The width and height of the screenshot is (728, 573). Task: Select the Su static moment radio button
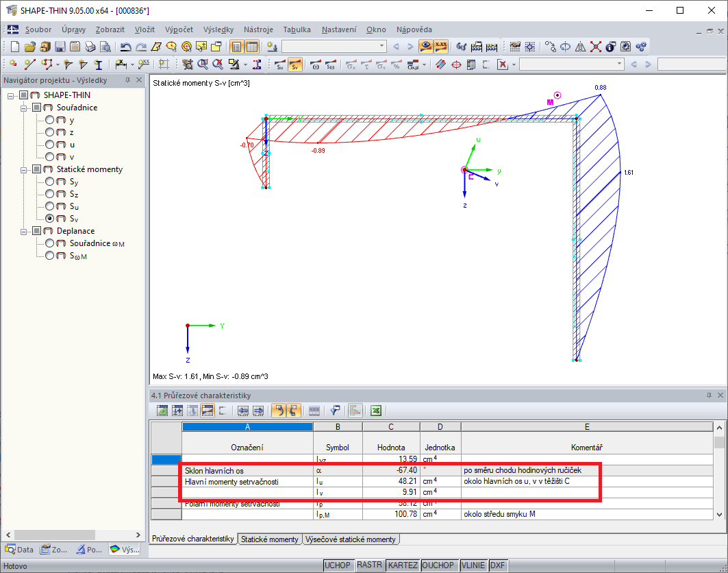[50, 206]
